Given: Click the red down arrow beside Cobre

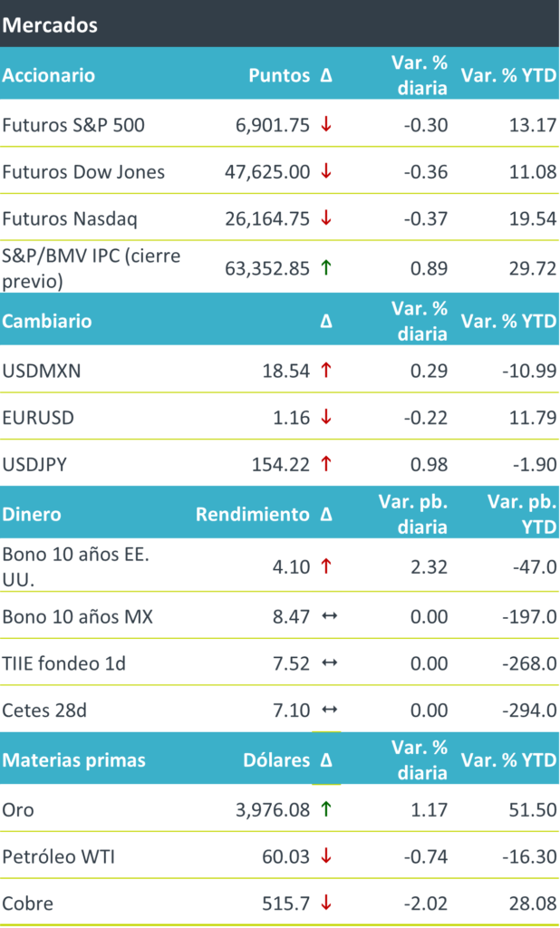Looking at the screenshot, I should click(x=326, y=904).
